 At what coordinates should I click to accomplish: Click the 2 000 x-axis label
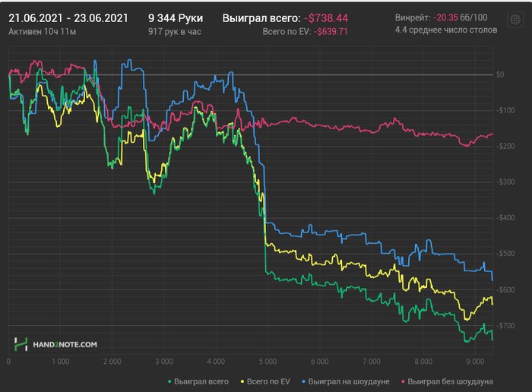(x=112, y=362)
